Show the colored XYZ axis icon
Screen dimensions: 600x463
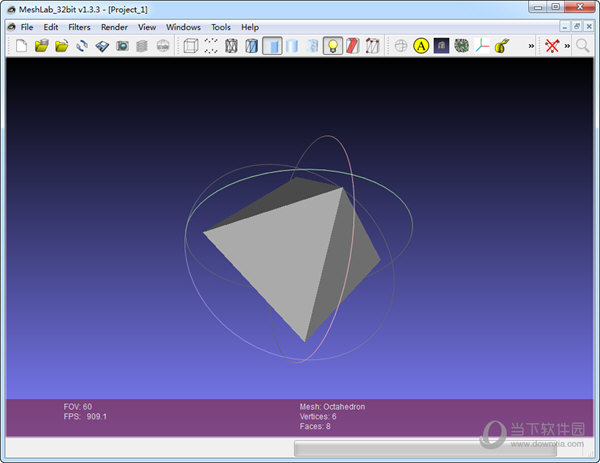[x=481, y=46]
